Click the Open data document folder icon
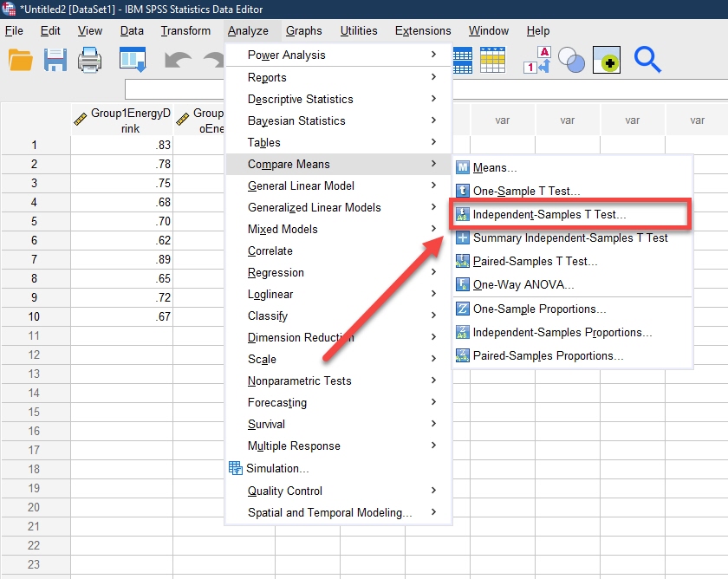The width and height of the screenshot is (728, 579). tap(20, 60)
